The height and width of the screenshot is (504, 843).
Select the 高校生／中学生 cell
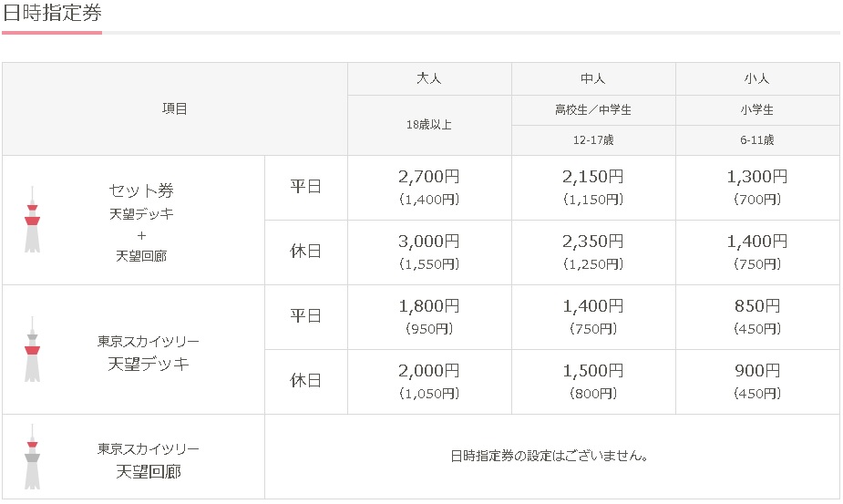pos(593,109)
